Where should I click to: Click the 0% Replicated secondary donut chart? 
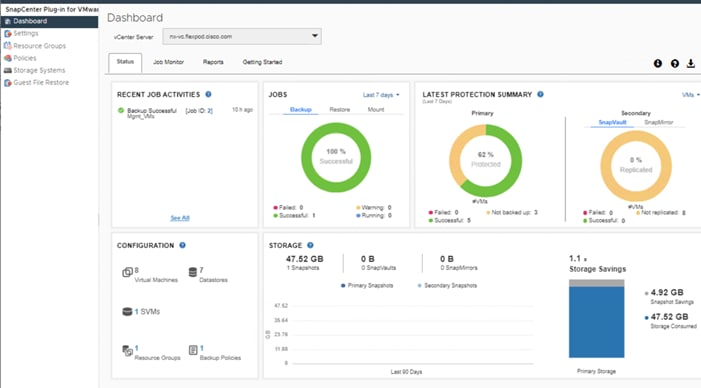[x=636, y=166]
